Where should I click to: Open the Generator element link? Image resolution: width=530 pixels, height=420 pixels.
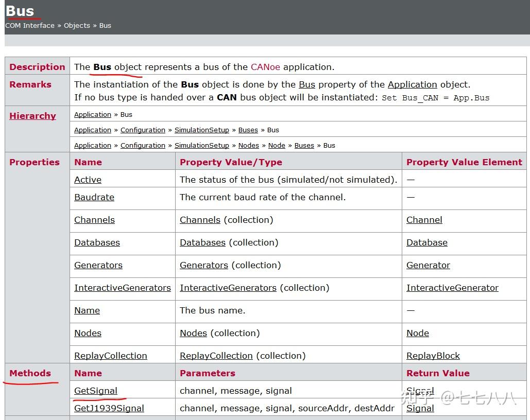(428, 265)
